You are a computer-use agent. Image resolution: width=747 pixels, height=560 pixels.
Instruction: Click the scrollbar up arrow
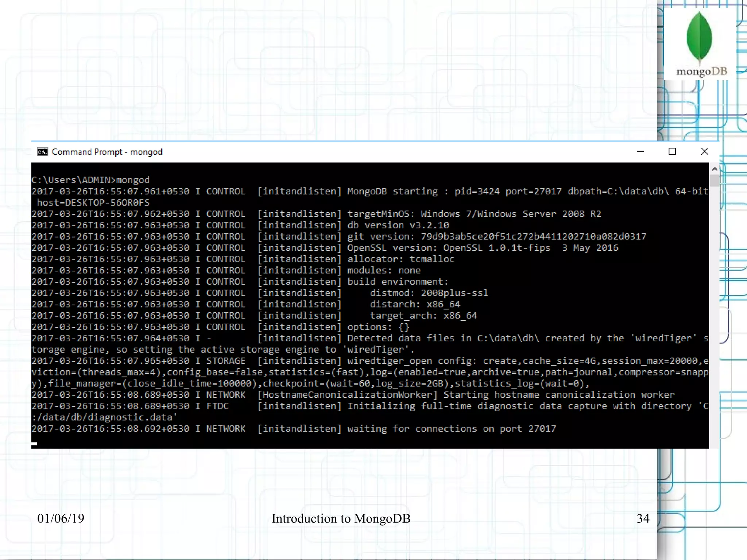tap(715, 169)
